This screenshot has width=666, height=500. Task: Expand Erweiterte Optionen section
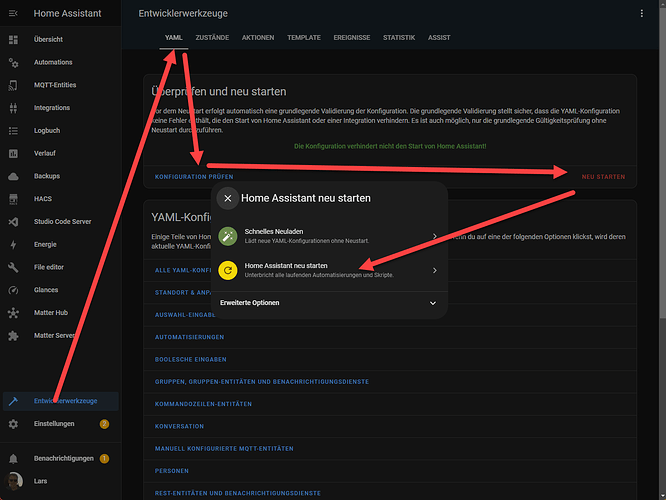pos(433,302)
